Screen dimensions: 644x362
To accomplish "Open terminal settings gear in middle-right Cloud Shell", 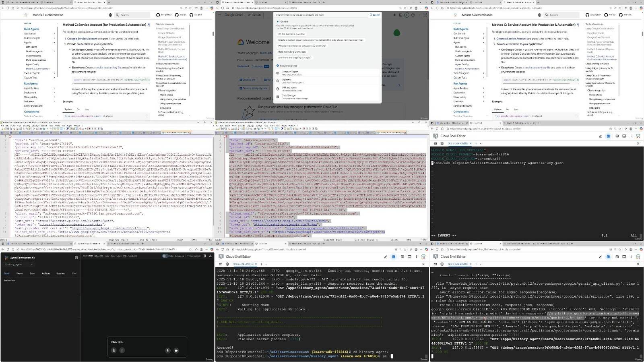I will coord(442,143).
